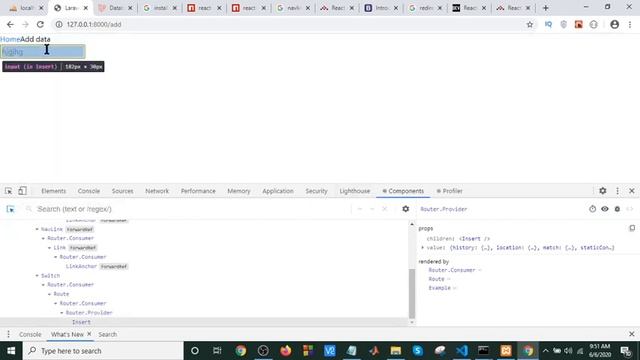Click the DevTools inspect element picker icon
The height and width of the screenshot is (360, 640).
8,191
